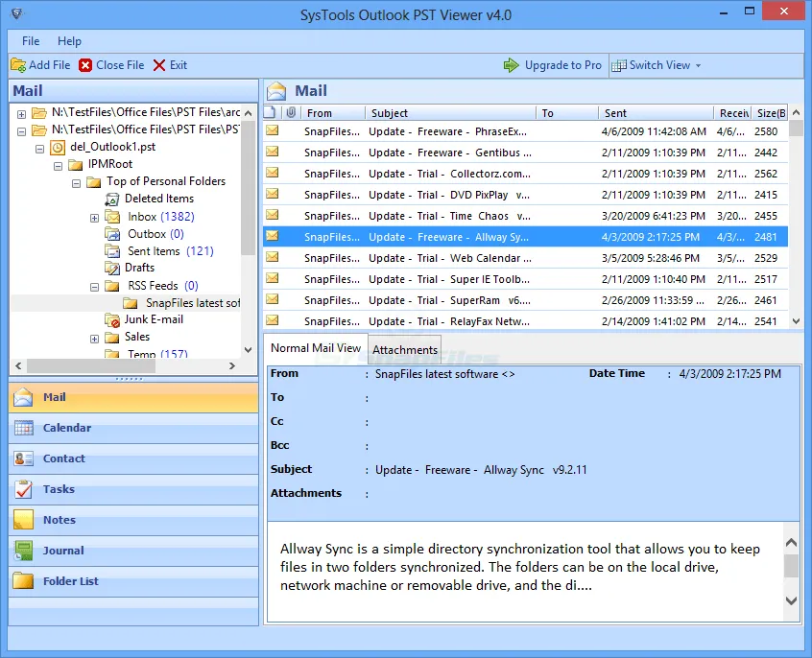Viewport: 812px width, 658px height.
Task: Select the Super IE Toolb email row
Action: click(525, 279)
